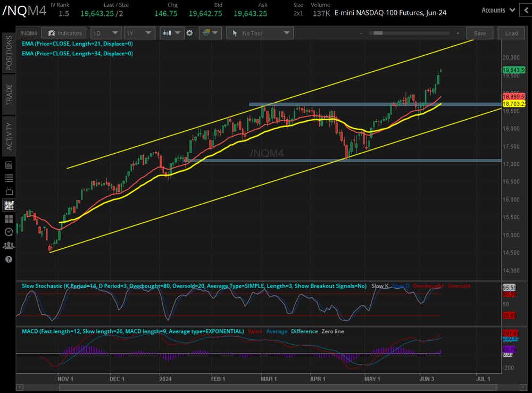Image resolution: width=532 pixels, height=393 pixels.
Task: Click the JUN 3 date on time axis
Action: click(427, 379)
